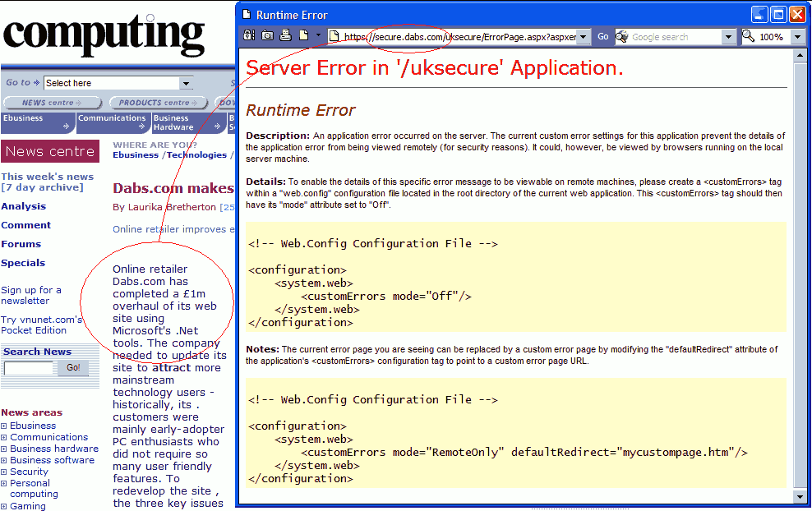Click the customErrors mode="Off" code line
The height and width of the screenshot is (511, 812).
coord(385,296)
